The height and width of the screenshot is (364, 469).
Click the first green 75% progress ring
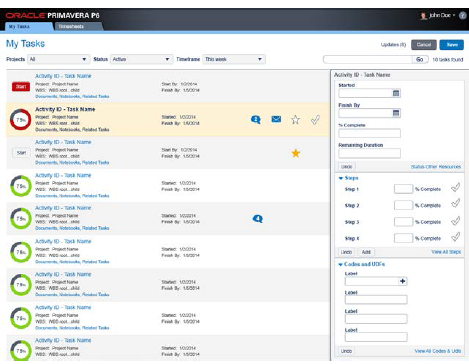click(21, 186)
